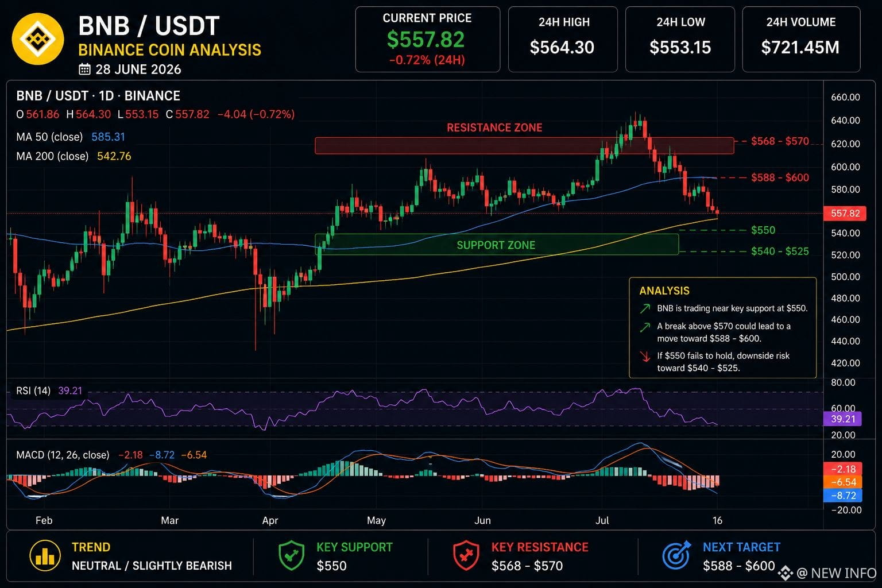Select the 24H Volume value $721.45M
This screenshot has height=588, width=882.
(x=800, y=47)
